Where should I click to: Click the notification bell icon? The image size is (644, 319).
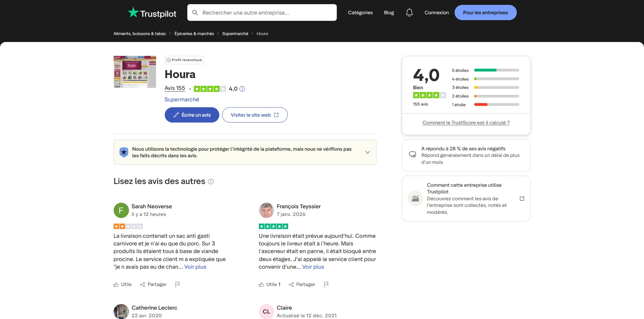[409, 12]
